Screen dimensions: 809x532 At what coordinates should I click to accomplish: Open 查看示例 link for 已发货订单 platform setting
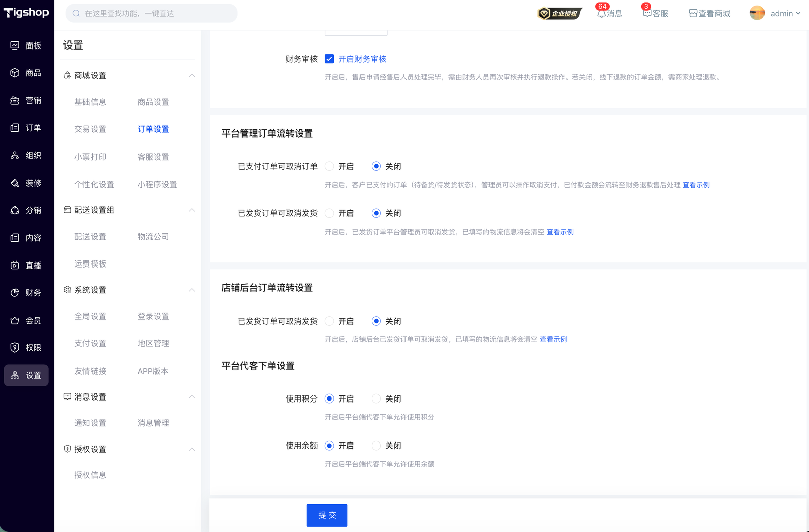tap(560, 232)
